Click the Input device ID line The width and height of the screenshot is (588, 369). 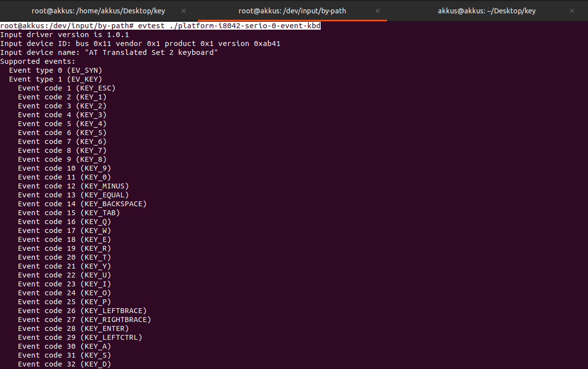click(140, 44)
